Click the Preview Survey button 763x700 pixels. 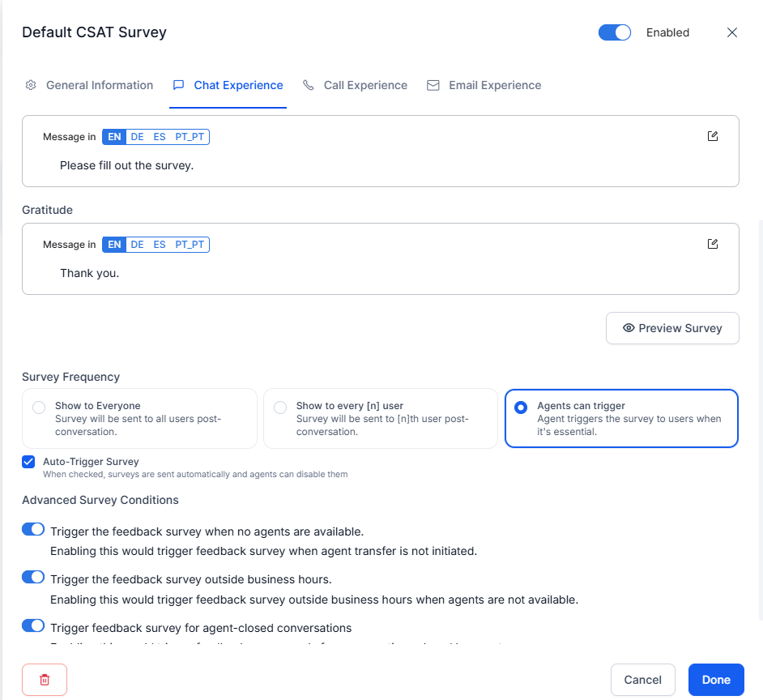coord(672,328)
